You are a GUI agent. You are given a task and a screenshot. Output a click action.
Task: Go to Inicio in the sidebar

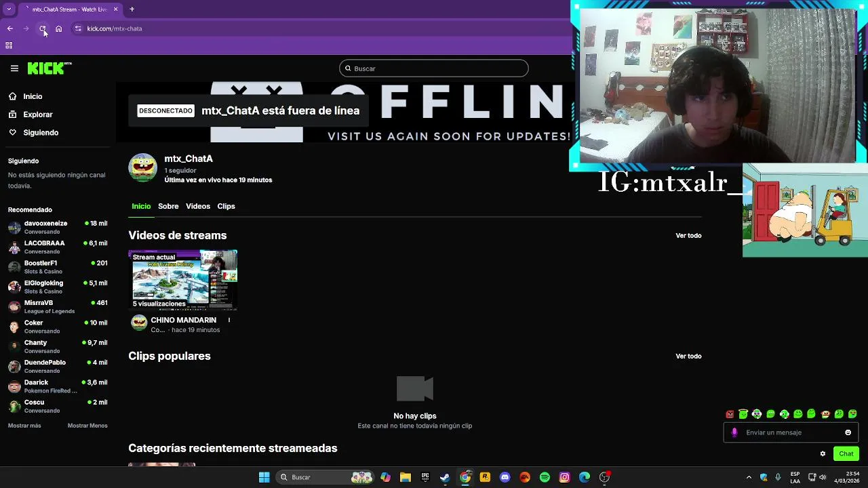(x=33, y=96)
